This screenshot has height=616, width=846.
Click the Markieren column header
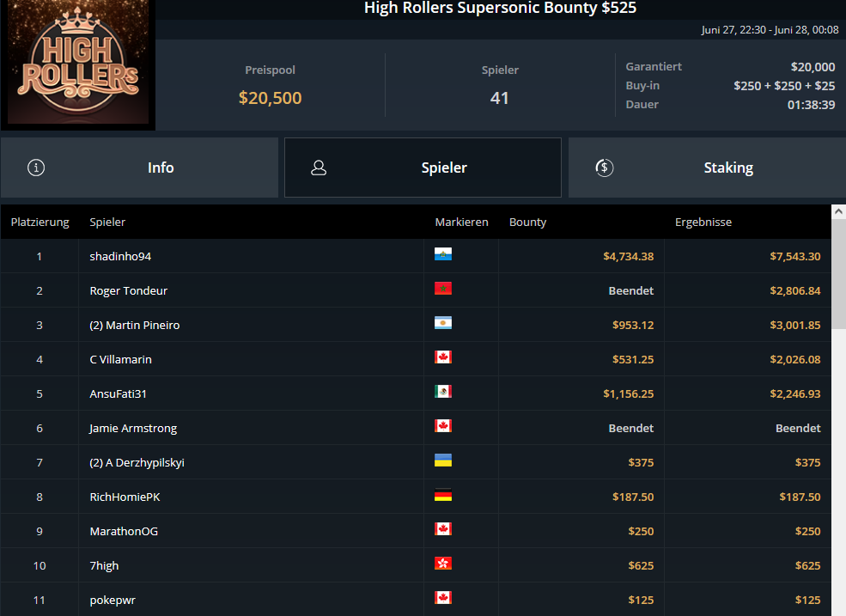point(461,222)
